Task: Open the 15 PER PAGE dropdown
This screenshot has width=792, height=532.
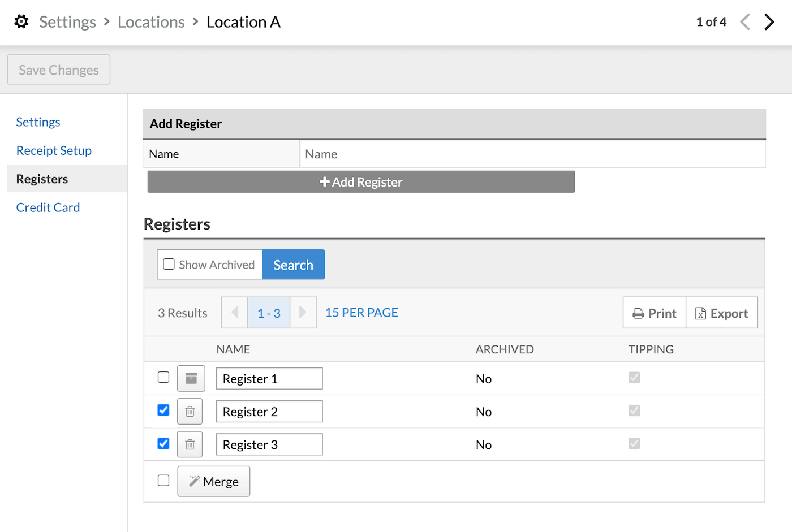Action: [361, 313]
